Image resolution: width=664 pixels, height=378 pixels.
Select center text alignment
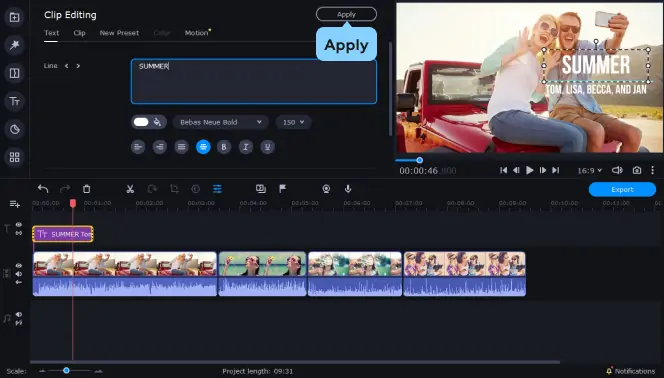click(203, 147)
